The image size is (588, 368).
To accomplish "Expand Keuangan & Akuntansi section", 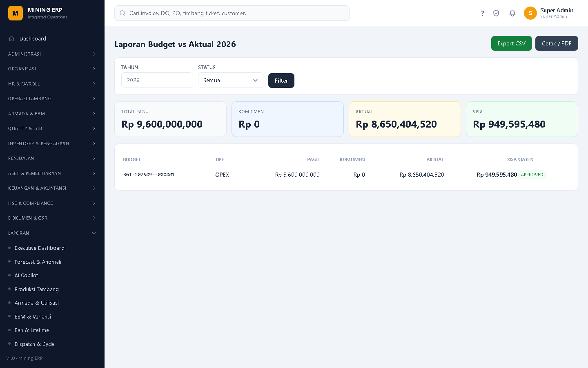I will pos(52,188).
